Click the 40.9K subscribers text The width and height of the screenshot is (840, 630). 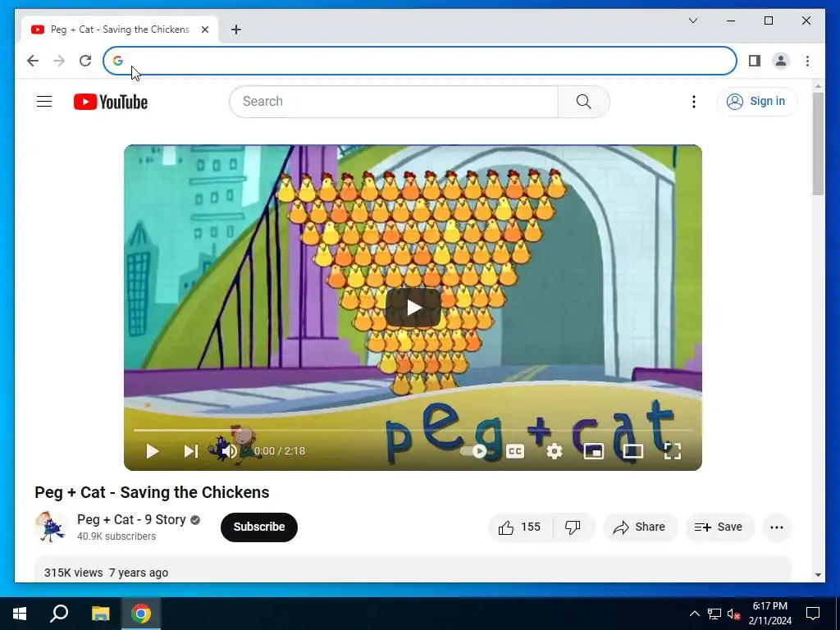pyautogui.click(x=116, y=536)
